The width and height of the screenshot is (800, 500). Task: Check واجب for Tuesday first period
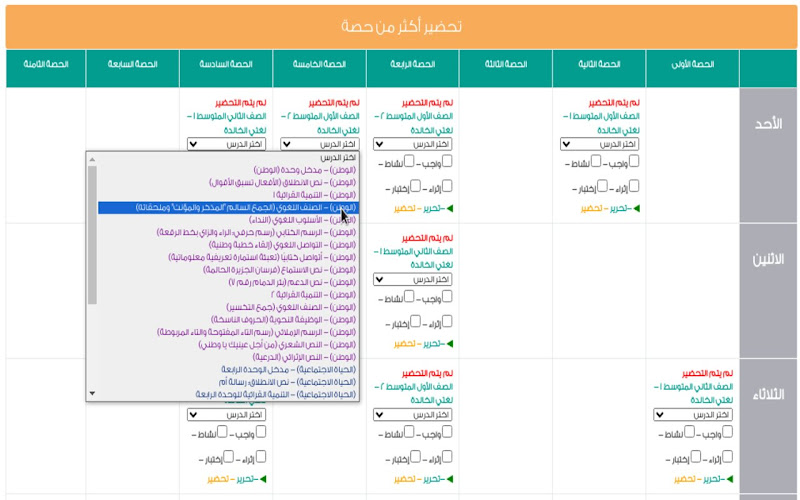[x=727, y=432]
